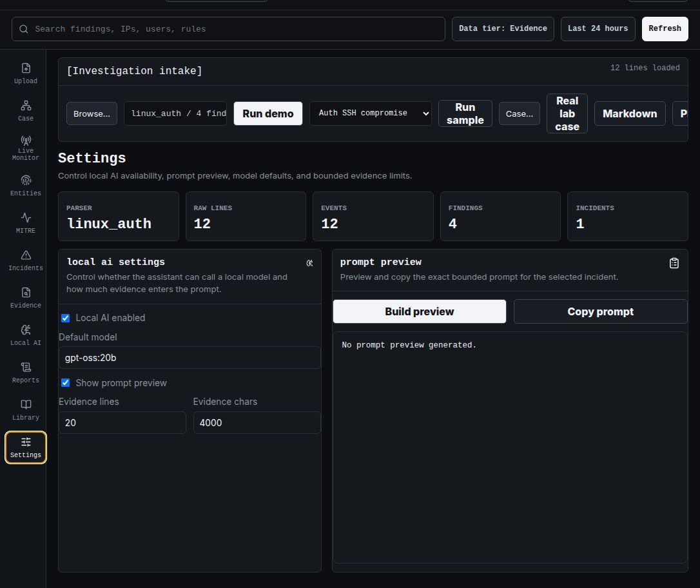This screenshot has width=700, height=588.
Task: Open the Library book sidebar item
Action: 25,410
